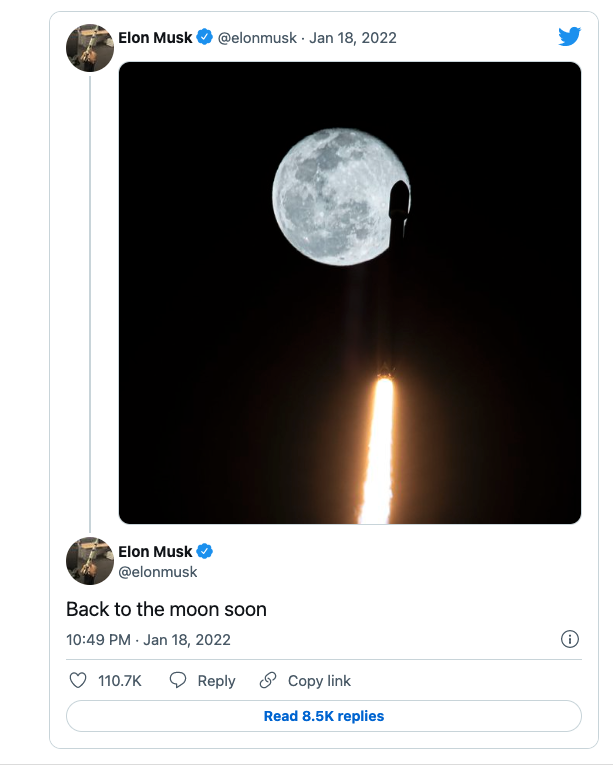Open the top Elon Musk profile avatar
The height and width of the screenshot is (765, 613).
tap(90, 48)
